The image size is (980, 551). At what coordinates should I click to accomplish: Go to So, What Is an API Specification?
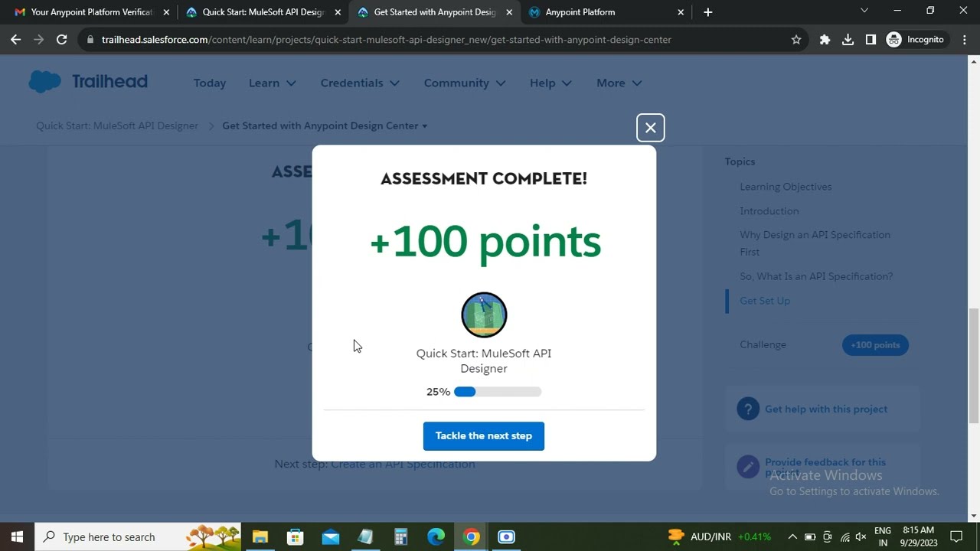[816, 276]
